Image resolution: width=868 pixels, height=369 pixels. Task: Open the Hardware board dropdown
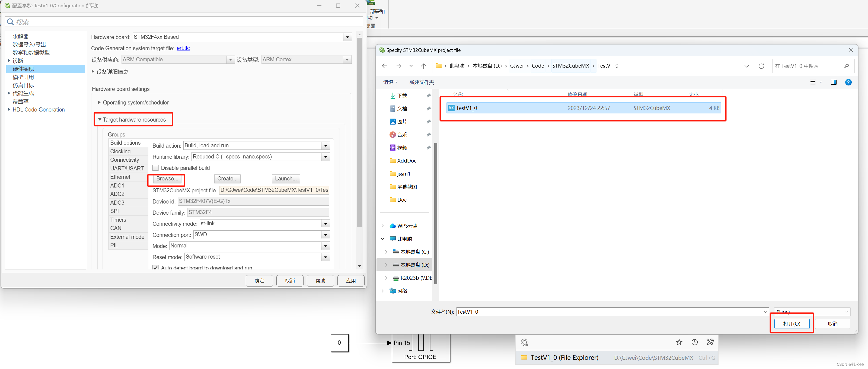click(x=347, y=37)
